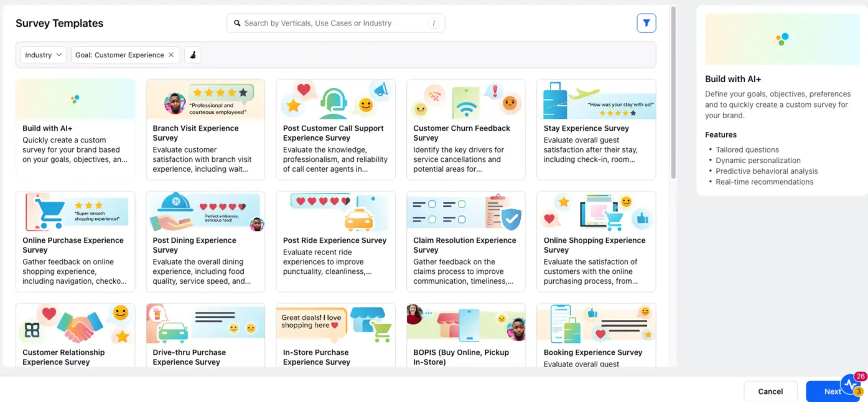The height and width of the screenshot is (402, 868).
Task: Click the "/" shortcut badge in the search bar
Action: [x=434, y=22]
